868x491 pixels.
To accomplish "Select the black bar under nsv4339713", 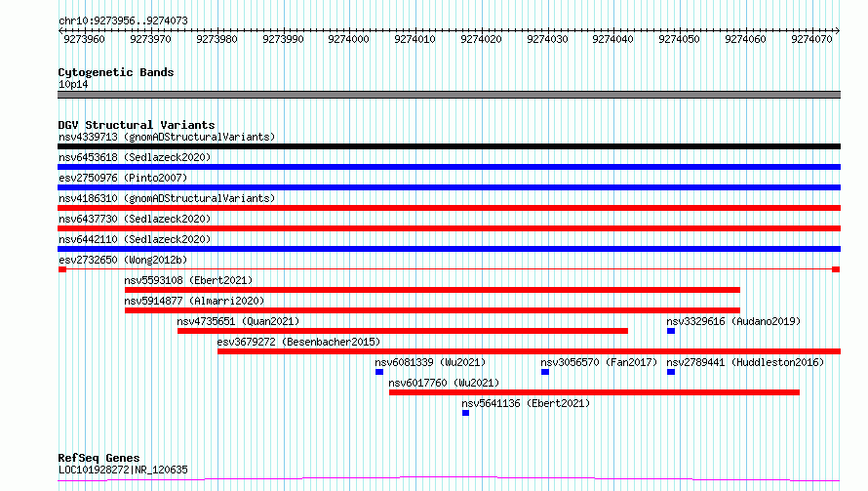I will pyautogui.click(x=449, y=146).
